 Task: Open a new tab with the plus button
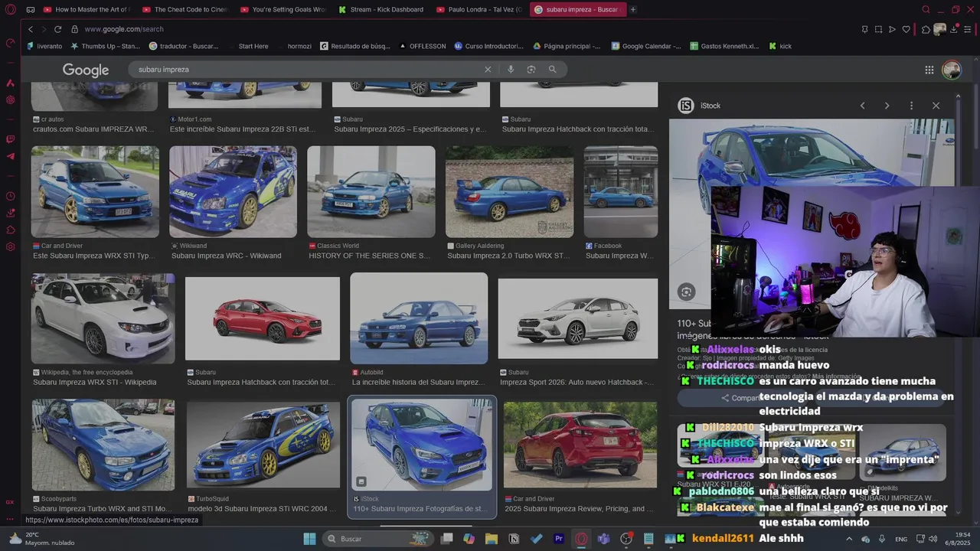point(633,10)
